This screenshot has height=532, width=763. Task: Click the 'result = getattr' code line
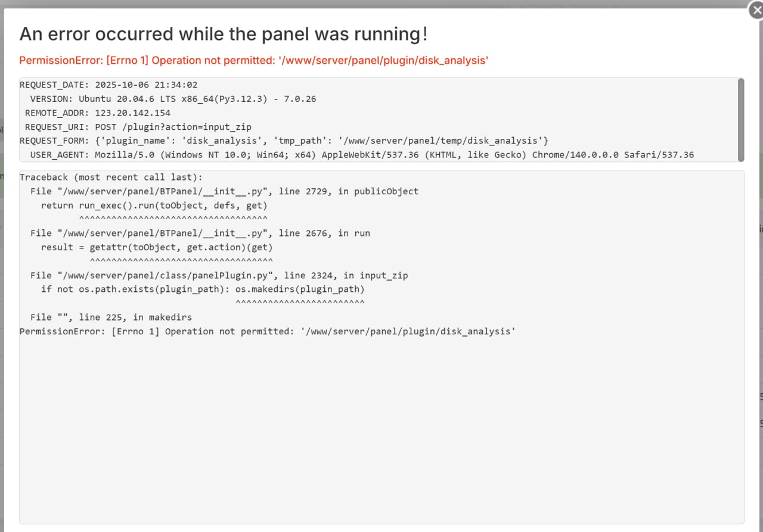coord(156,247)
